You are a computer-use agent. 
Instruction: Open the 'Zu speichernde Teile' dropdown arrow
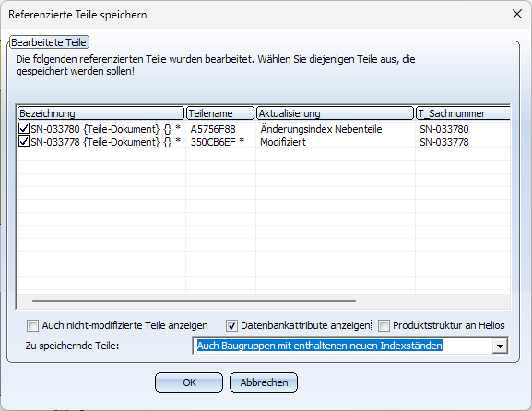point(500,346)
